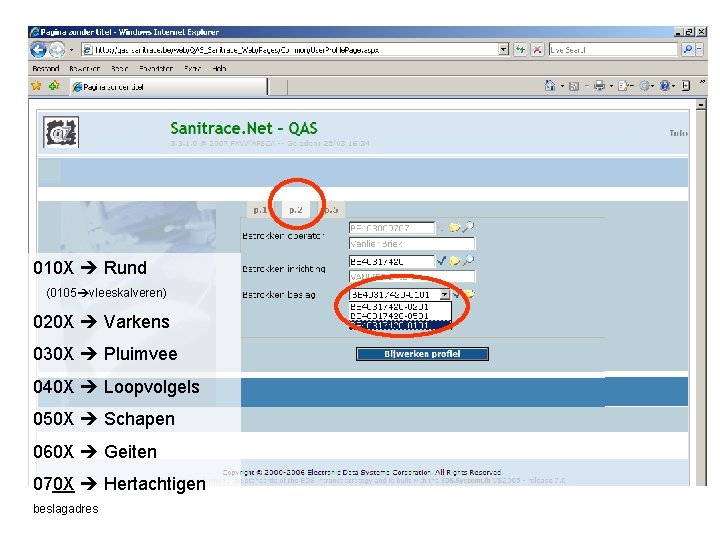Click the blue Help question mark icon
The width and height of the screenshot is (720, 540).
(665, 86)
